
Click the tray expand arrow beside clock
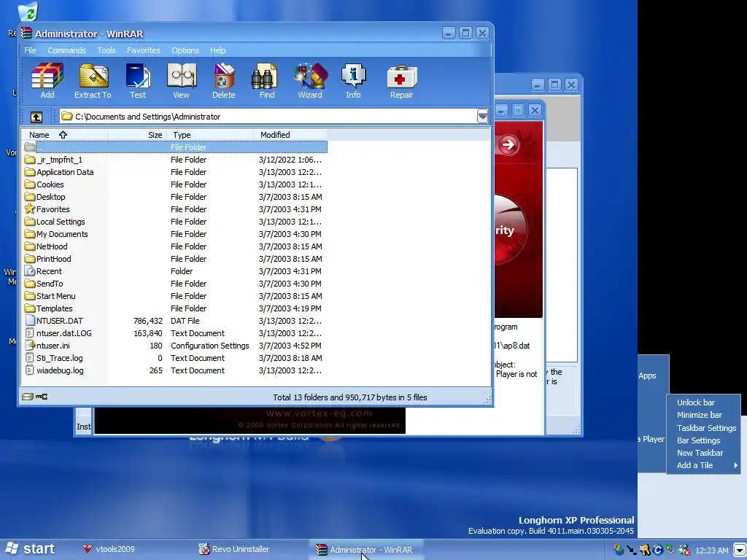click(x=739, y=550)
